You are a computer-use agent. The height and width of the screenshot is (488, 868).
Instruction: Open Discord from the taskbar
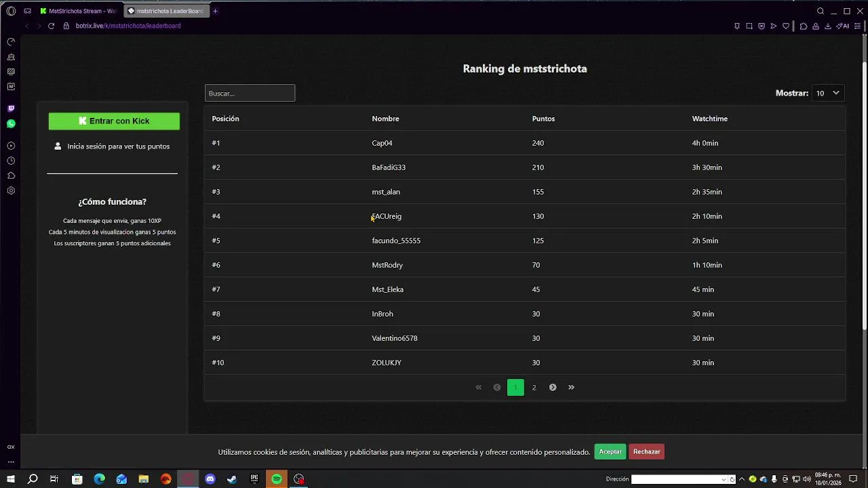coord(210,479)
